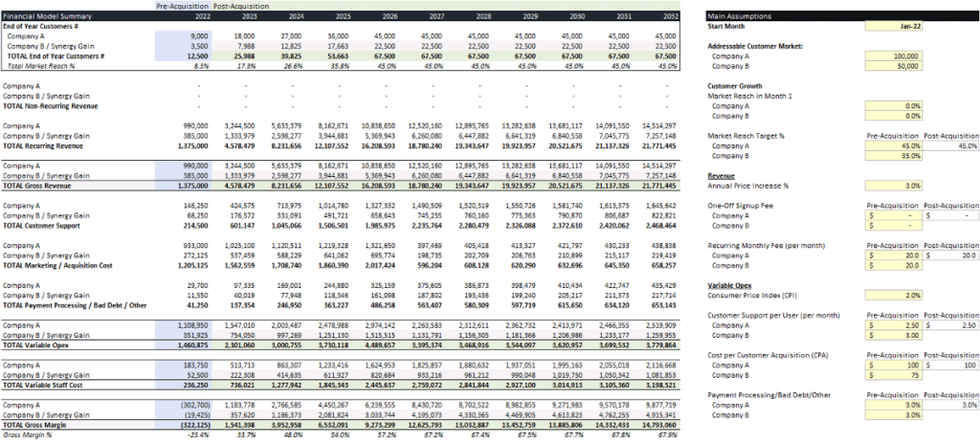This screenshot has width=980, height=443.
Task: Click Gross Margin % 2022 value -23.4%
Action: click(x=199, y=434)
